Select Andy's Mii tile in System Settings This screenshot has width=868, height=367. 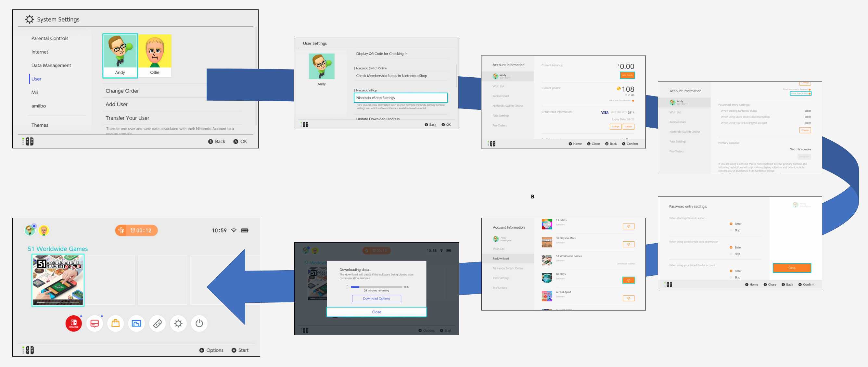coord(120,56)
